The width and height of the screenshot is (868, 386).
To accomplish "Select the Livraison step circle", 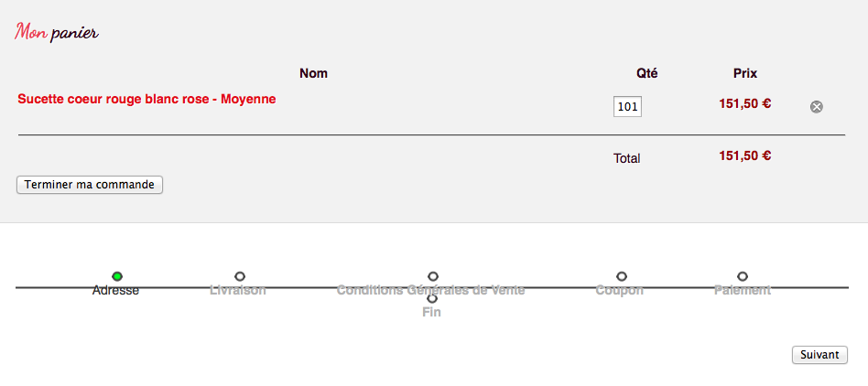I will tap(240, 276).
